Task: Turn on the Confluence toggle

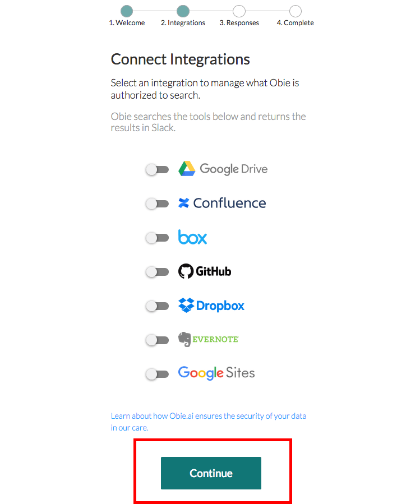Action: (x=157, y=204)
